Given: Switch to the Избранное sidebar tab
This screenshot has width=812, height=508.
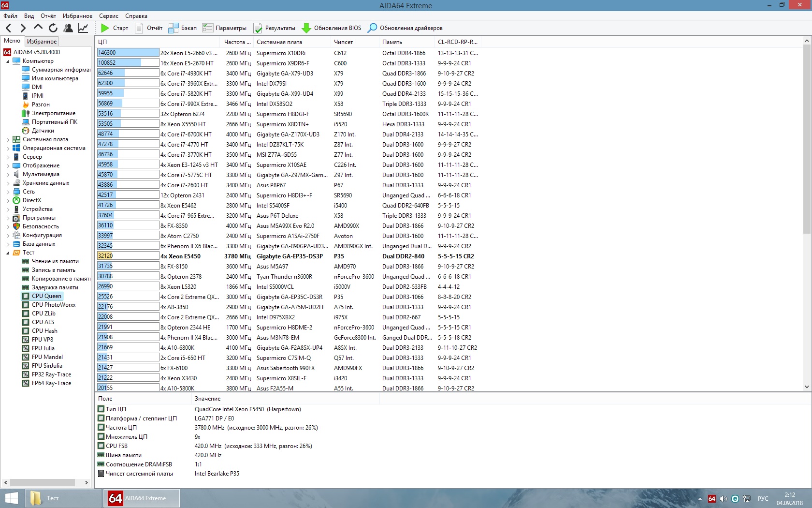Looking at the screenshot, I should 42,42.
